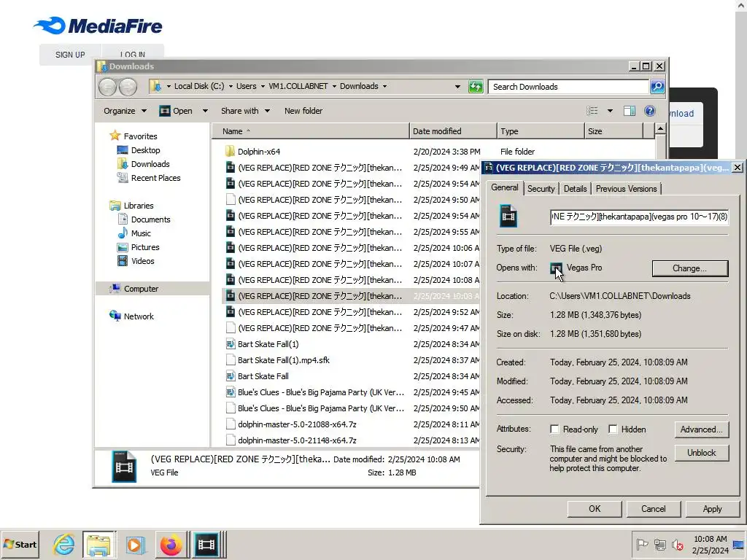The height and width of the screenshot is (560, 747).
Task: Click New folder in Explorer toolbar
Action: point(303,111)
